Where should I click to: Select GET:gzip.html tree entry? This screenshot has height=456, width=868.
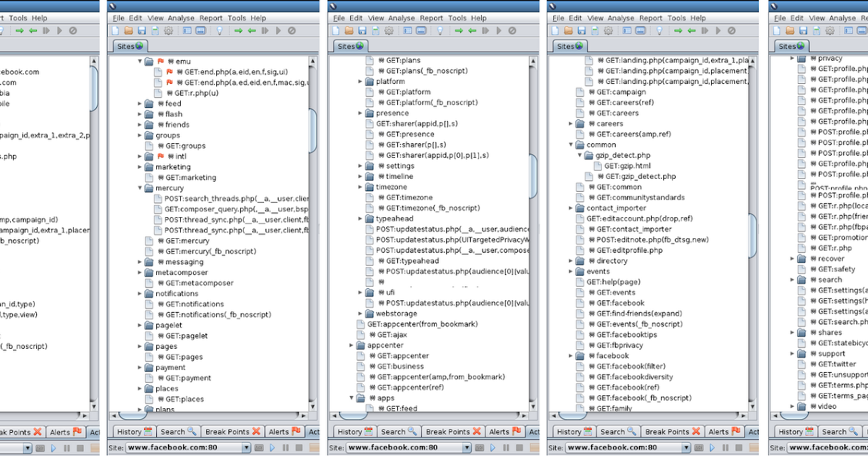(629, 166)
